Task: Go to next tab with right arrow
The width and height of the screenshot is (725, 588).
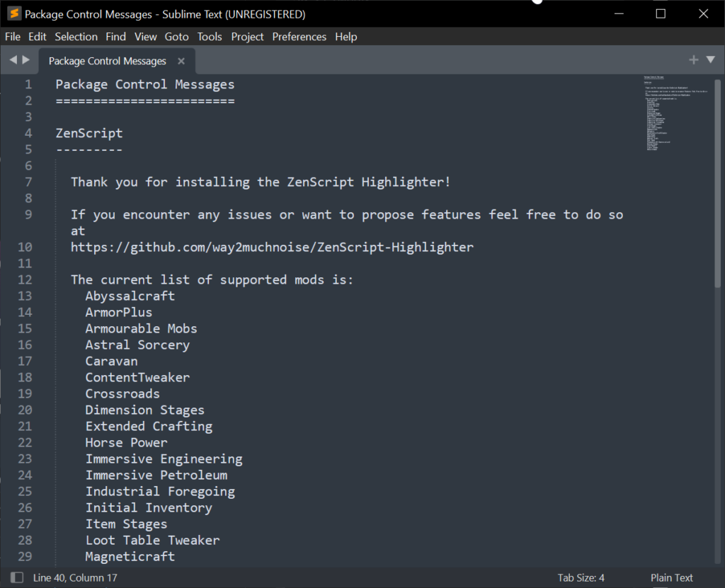Action: point(26,59)
